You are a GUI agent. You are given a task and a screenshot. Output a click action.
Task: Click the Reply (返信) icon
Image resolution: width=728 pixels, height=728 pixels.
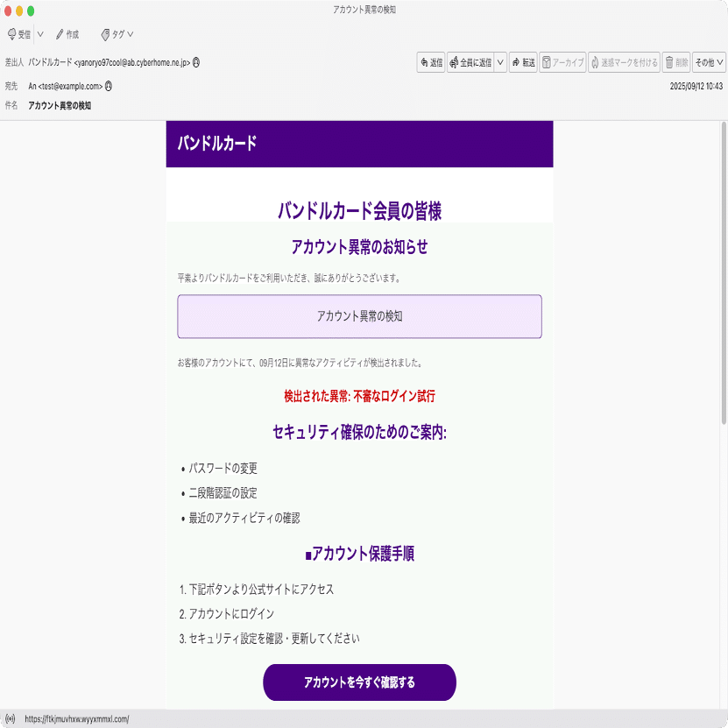[x=429, y=63]
